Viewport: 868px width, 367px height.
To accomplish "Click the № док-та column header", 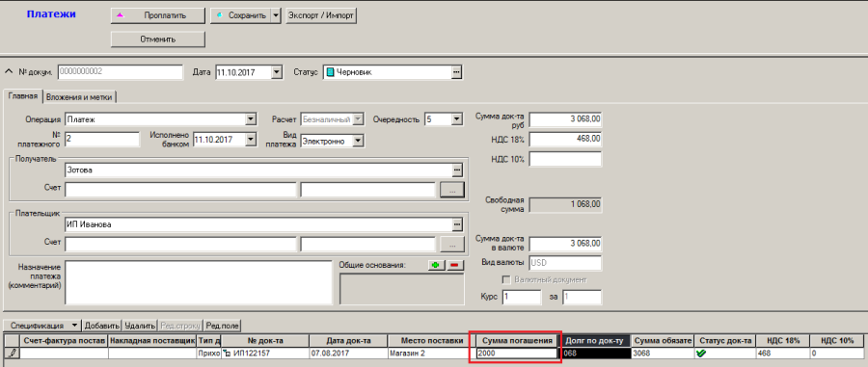I will (x=265, y=340).
